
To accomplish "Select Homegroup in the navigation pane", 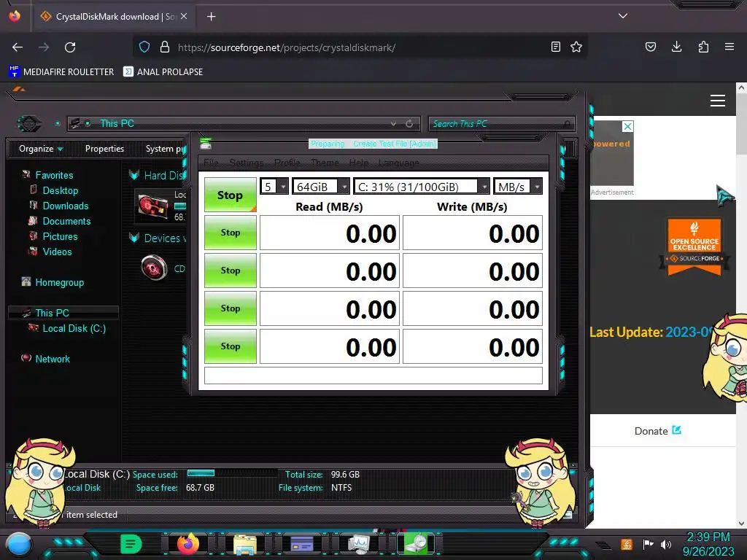I will coord(59,282).
